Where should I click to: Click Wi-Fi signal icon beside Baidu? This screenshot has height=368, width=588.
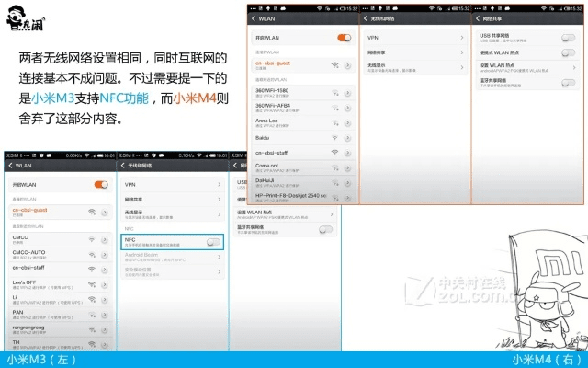click(334, 138)
